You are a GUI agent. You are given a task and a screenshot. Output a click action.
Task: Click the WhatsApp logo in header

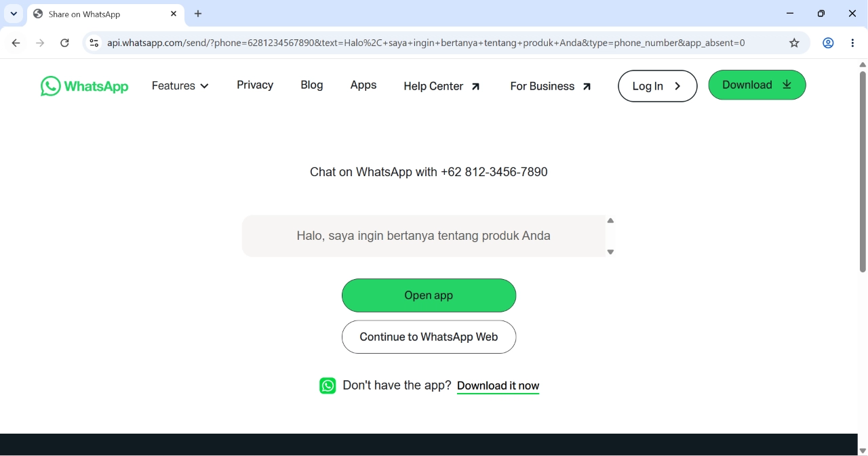[x=84, y=86]
